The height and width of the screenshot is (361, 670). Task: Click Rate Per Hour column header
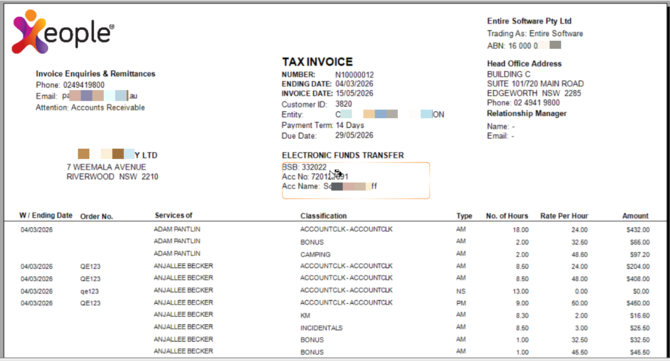564,216
